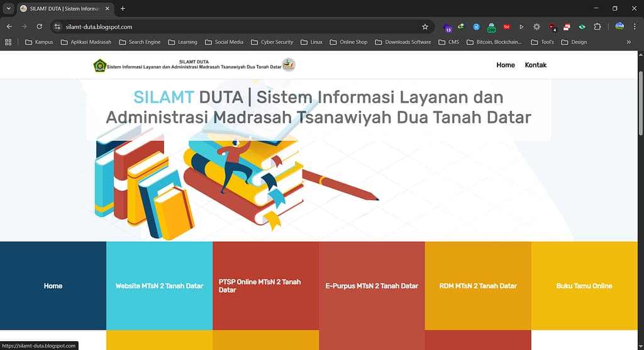Show hidden bookmarks with the double chevron
This screenshot has width=644, height=350.
(629, 42)
